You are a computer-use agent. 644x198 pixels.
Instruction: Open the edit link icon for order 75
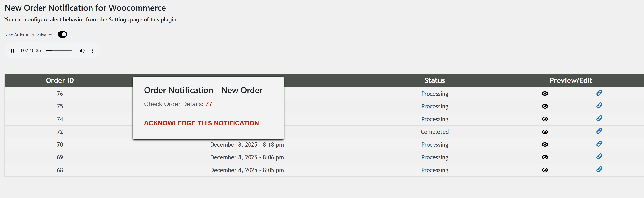pos(599,105)
